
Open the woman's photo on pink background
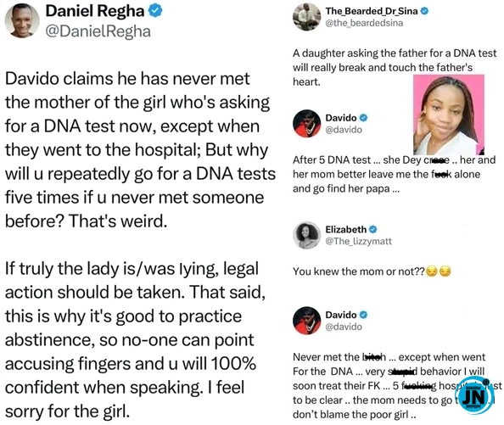(449, 115)
